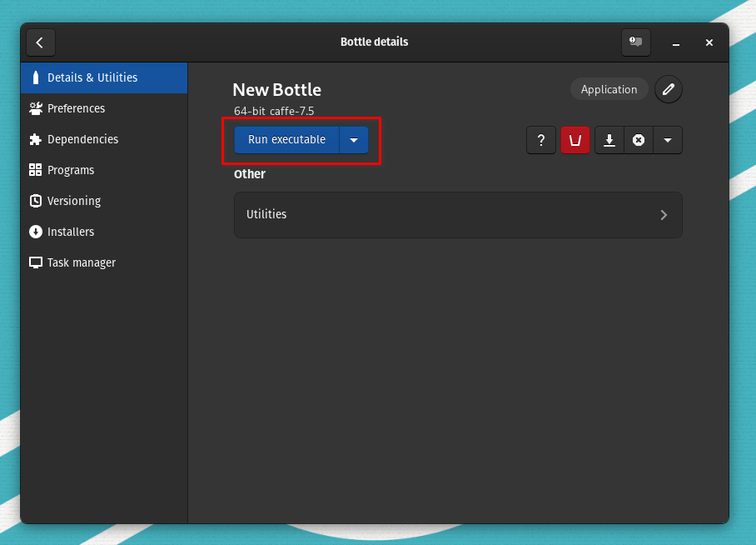Open the arrow next to Run executable

pyautogui.click(x=354, y=140)
